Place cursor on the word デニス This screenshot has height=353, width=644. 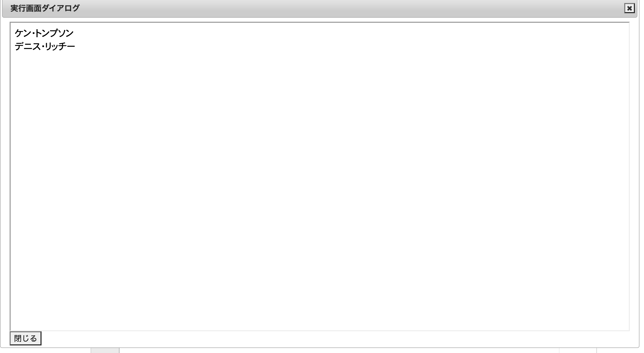coord(28,47)
